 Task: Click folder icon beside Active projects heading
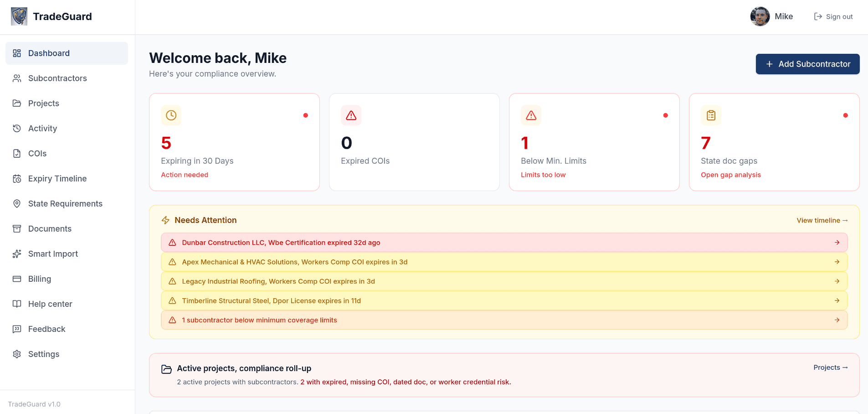pyautogui.click(x=166, y=369)
